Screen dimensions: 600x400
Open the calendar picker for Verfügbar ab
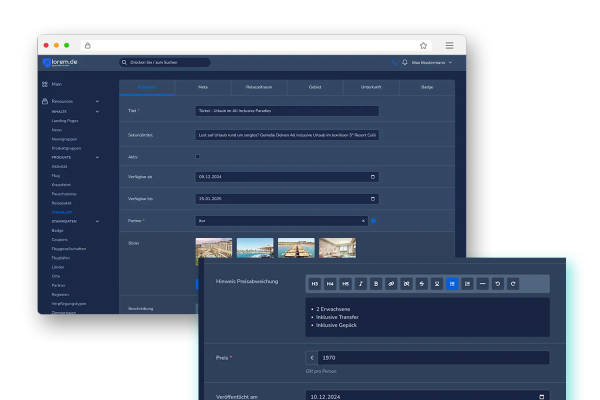(373, 177)
